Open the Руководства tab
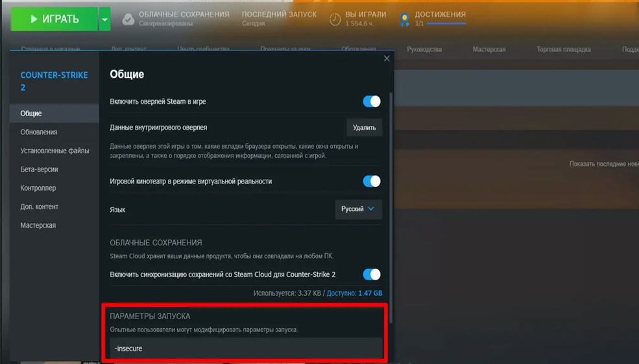Viewport: 639px width, 364px height. pos(424,49)
